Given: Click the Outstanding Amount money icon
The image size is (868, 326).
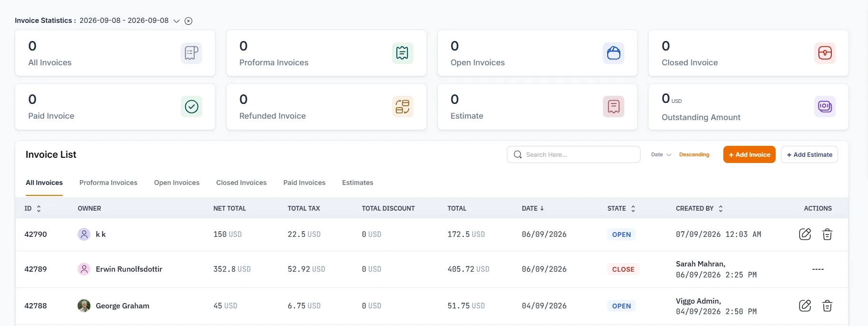Looking at the screenshot, I should tap(825, 106).
